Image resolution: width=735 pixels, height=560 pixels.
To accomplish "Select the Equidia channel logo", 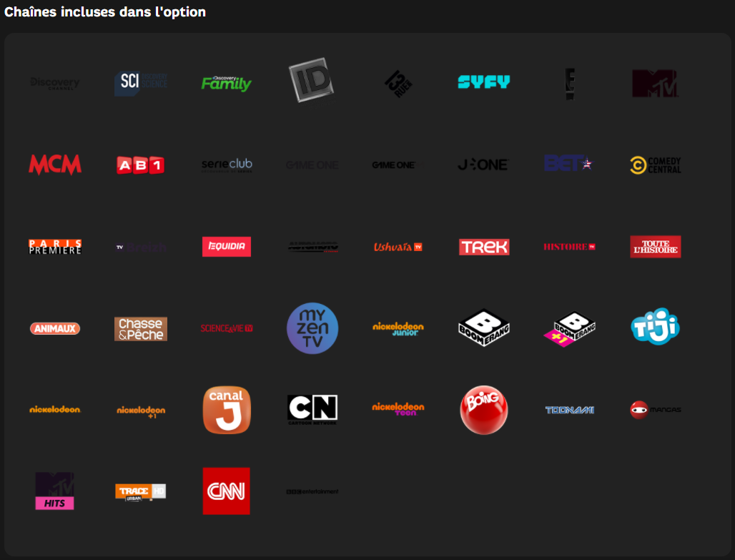I will point(227,247).
